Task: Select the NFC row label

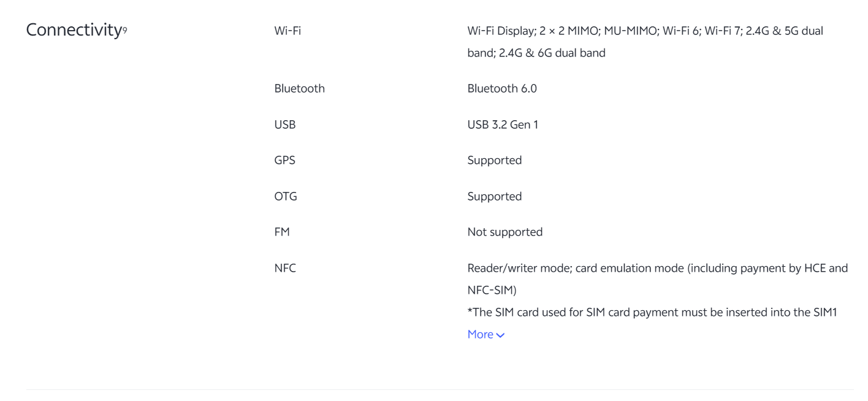Action: coord(285,269)
